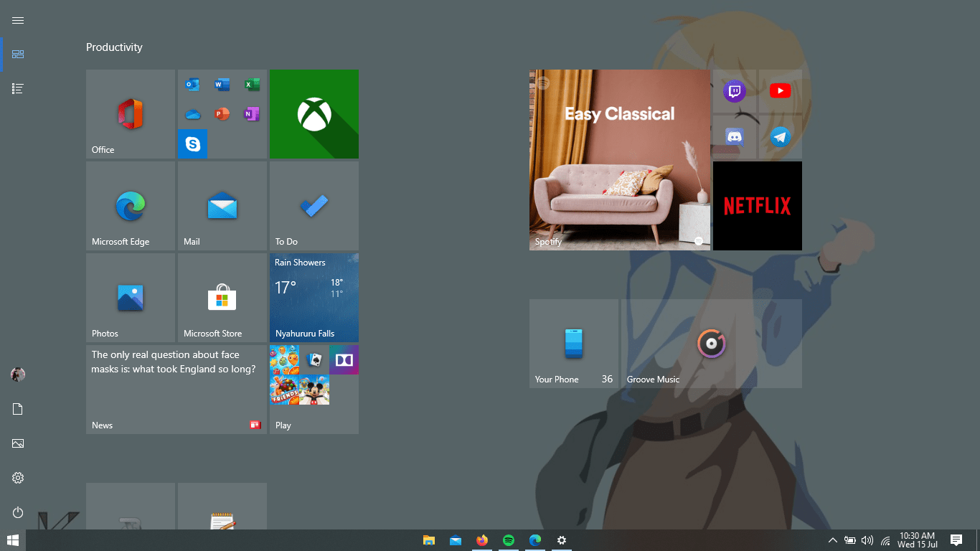Open the Outlook small tile

click(x=192, y=85)
